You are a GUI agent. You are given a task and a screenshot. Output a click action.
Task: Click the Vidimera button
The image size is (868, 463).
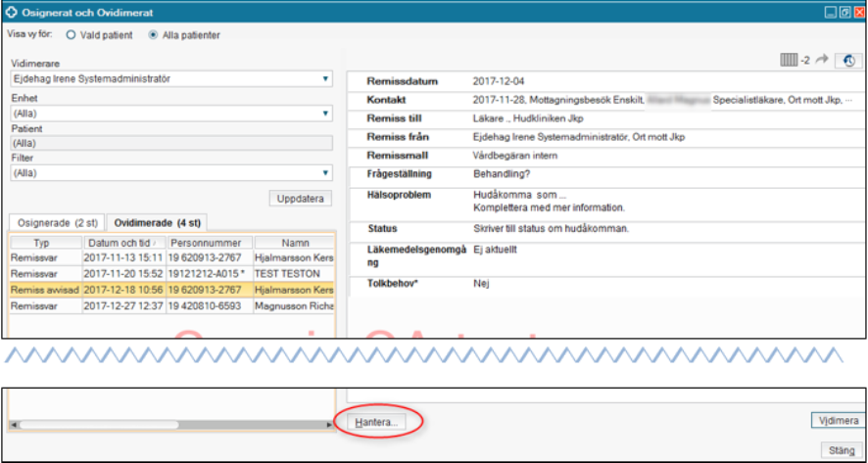(838, 420)
